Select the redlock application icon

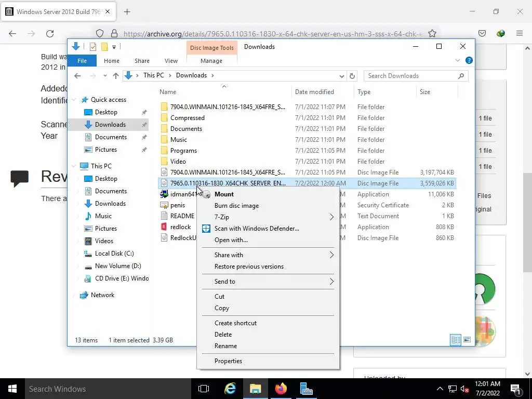point(164,227)
